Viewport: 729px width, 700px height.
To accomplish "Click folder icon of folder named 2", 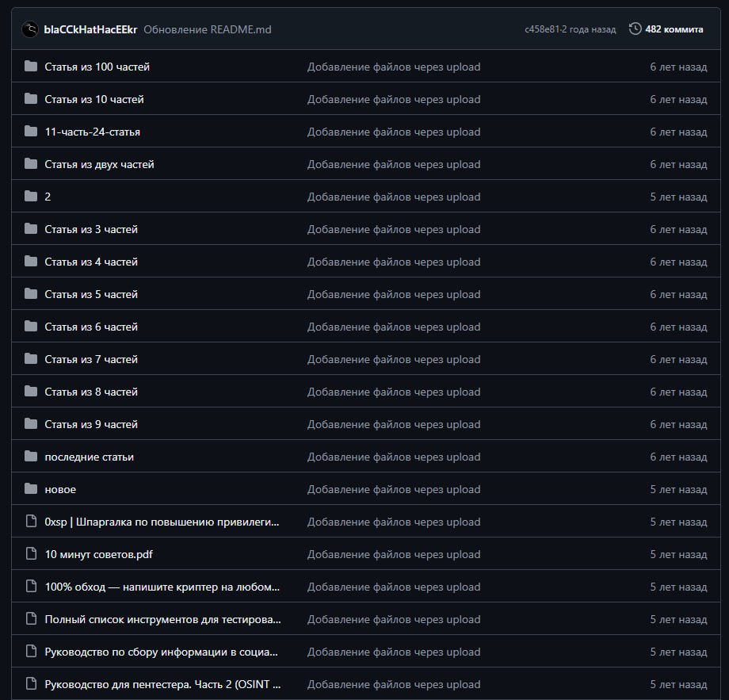I will coord(31,197).
